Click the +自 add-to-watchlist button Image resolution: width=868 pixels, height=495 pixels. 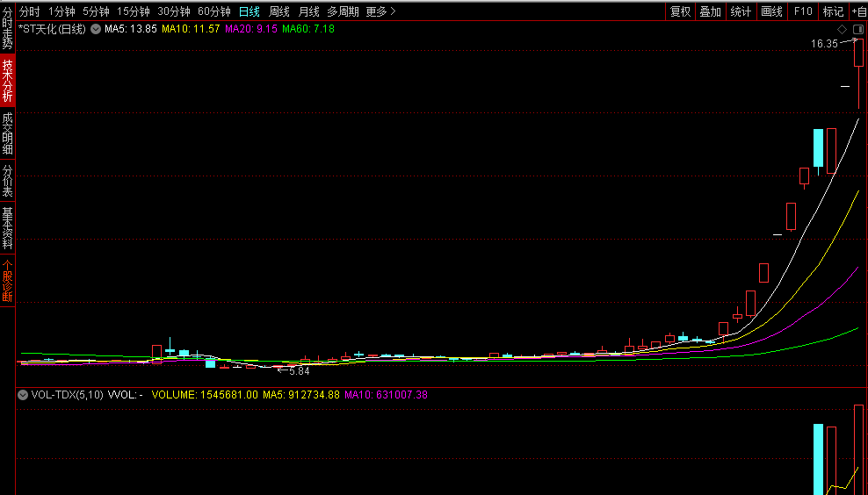click(x=858, y=11)
